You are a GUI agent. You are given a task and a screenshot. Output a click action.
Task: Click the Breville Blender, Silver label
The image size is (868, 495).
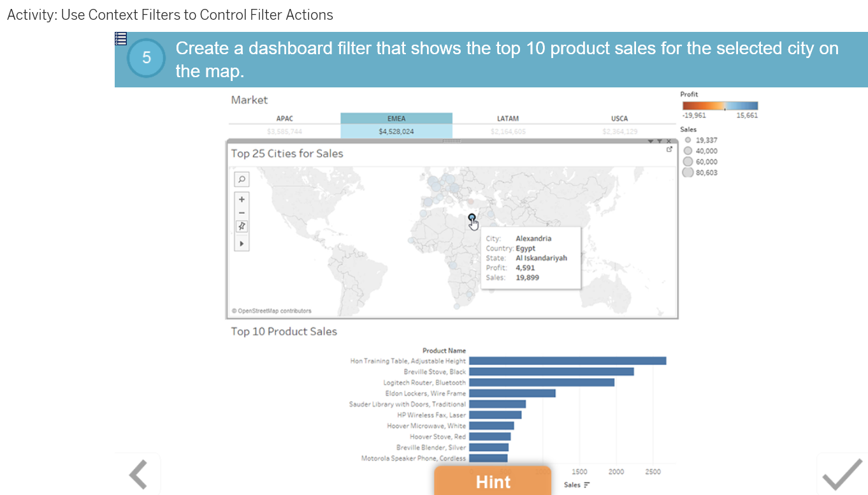[x=431, y=448]
